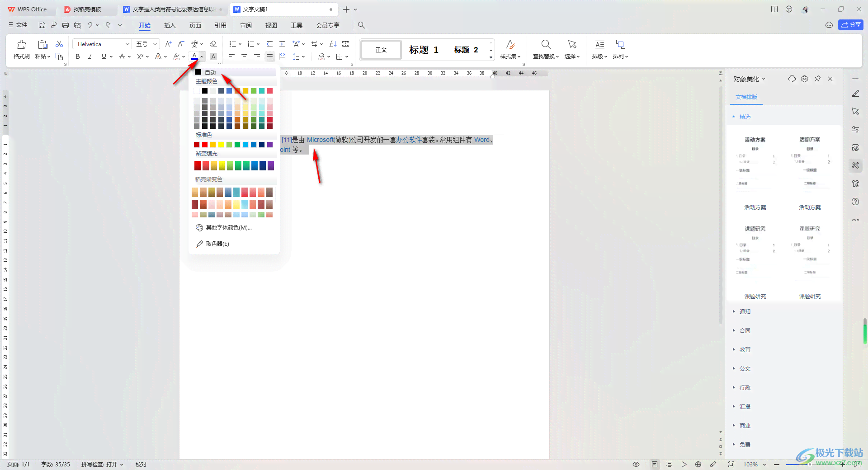Click the Print icon in quick toolbar
868x470 pixels.
(66, 25)
